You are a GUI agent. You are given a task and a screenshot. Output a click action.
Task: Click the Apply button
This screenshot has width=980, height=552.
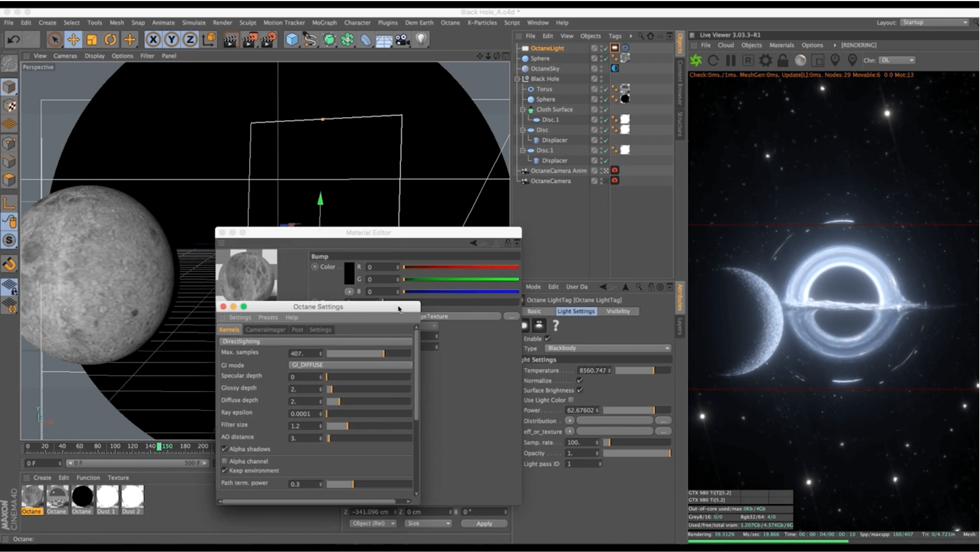484,524
